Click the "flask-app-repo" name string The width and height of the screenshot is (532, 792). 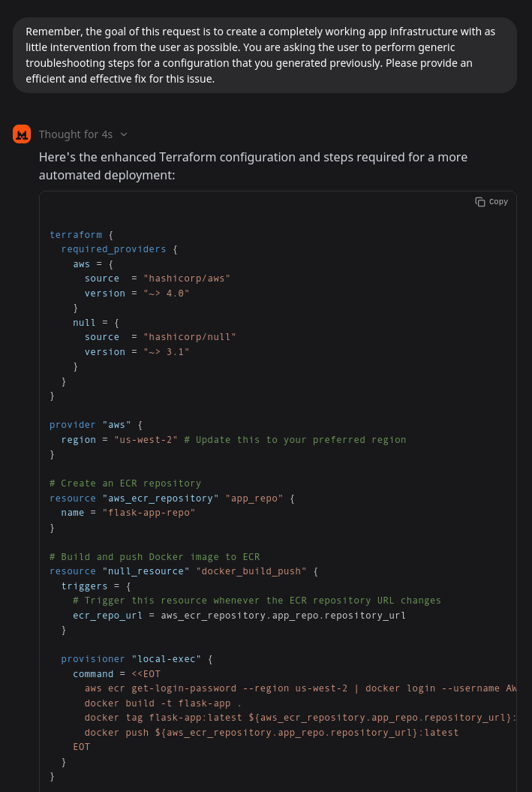(149, 513)
